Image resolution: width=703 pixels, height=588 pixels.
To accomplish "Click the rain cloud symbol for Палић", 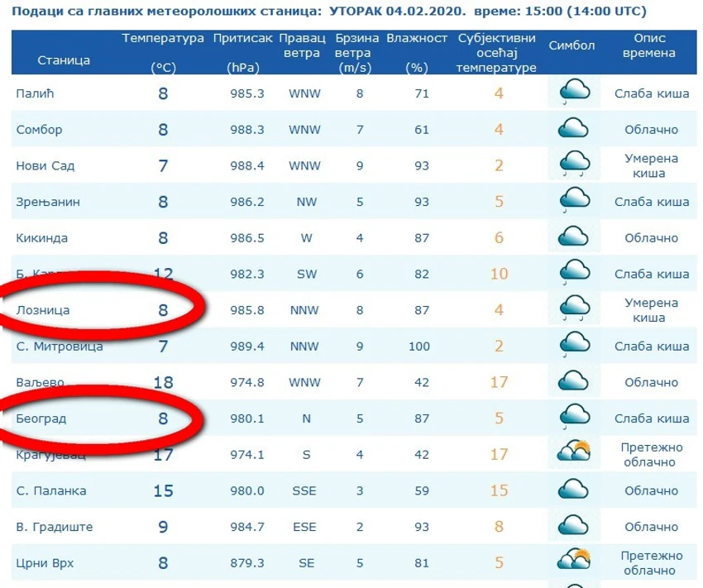I will [574, 92].
